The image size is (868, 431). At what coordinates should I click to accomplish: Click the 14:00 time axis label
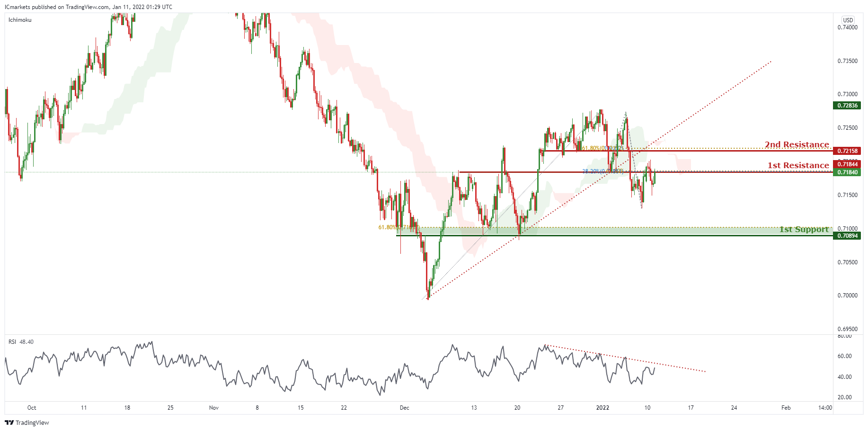tap(825, 408)
